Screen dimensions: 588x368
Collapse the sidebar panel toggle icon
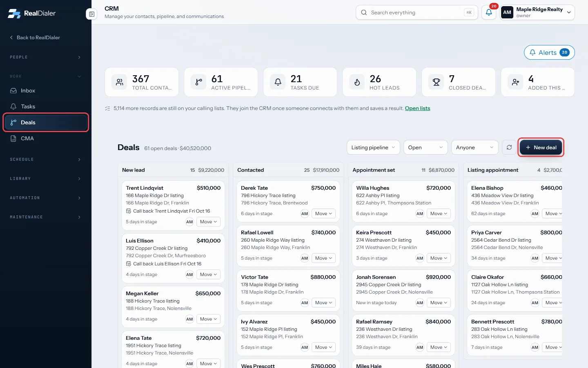tap(92, 14)
